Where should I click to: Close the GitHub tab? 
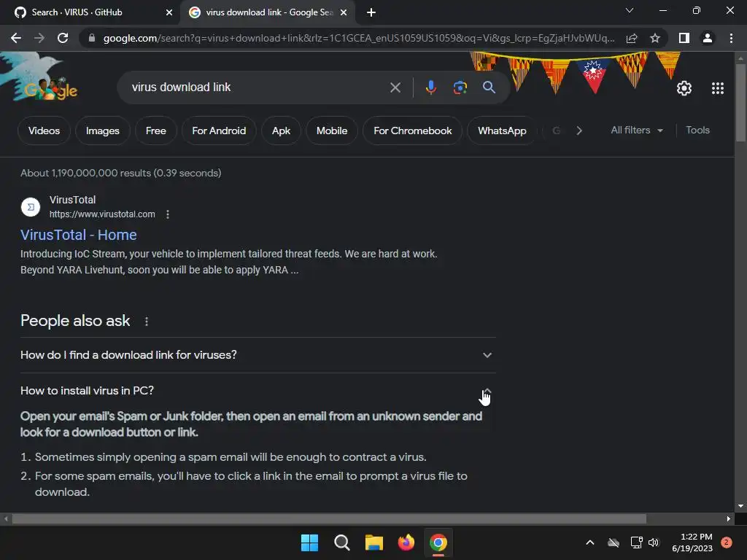(x=169, y=12)
